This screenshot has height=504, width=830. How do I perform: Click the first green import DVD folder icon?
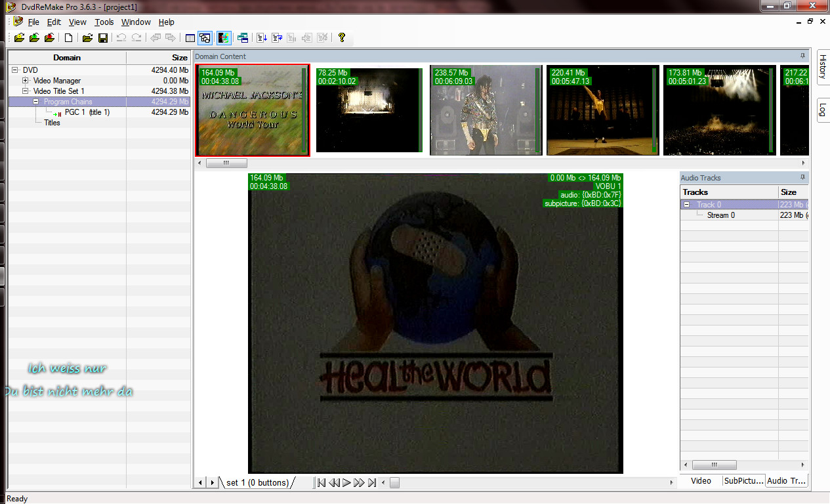pyautogui.click(x=19, y=38)
